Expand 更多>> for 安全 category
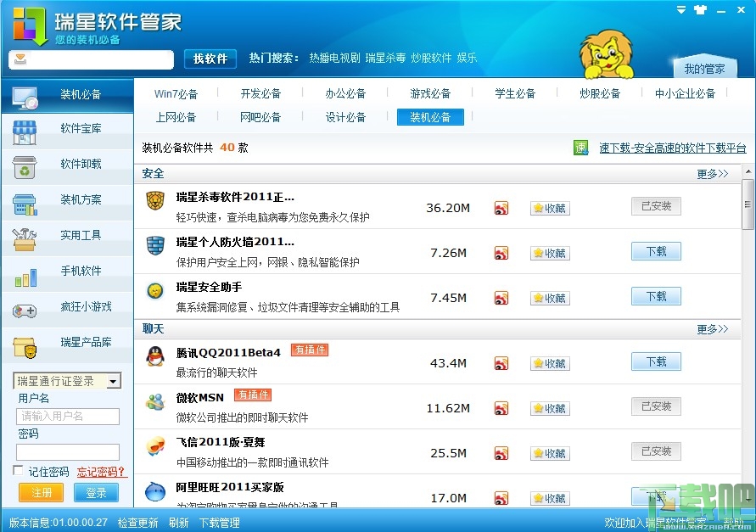756x532 pixels. 712,174
